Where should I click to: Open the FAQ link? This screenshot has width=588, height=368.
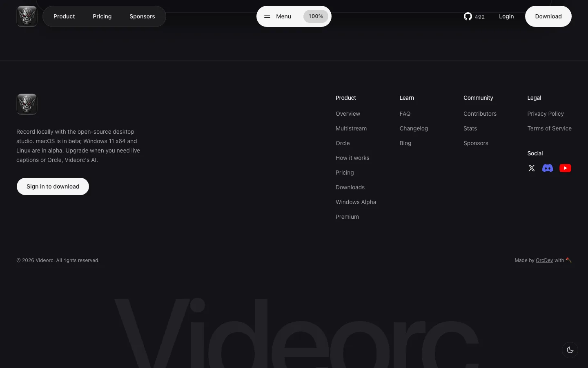pos(405,114)
